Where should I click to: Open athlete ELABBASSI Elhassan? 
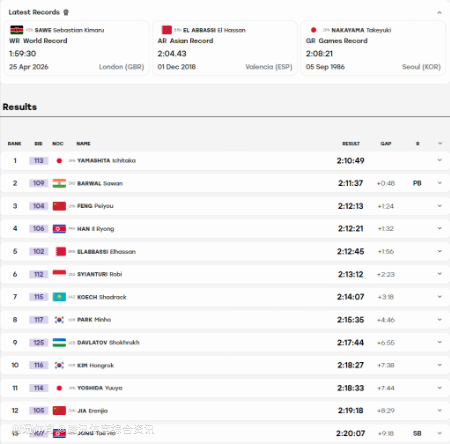(x=106, y=252)
